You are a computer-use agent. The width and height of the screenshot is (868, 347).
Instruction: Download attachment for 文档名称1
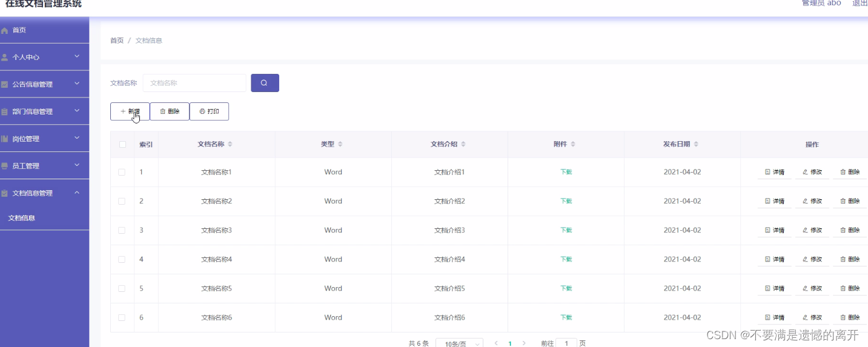[566, 172]
